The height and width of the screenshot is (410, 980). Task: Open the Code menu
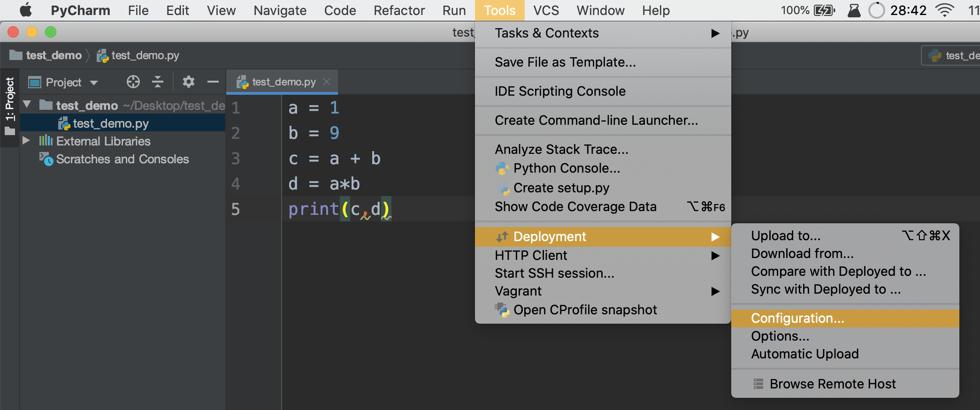click(340, 10)
